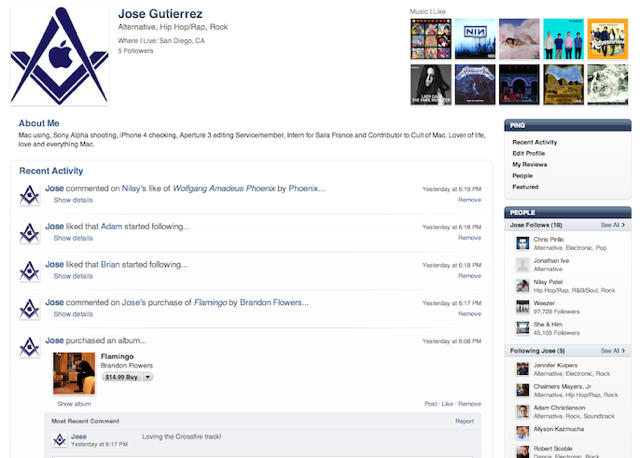
Task: Click Weezer's avatar in followed list
Action: click(522, 307)
